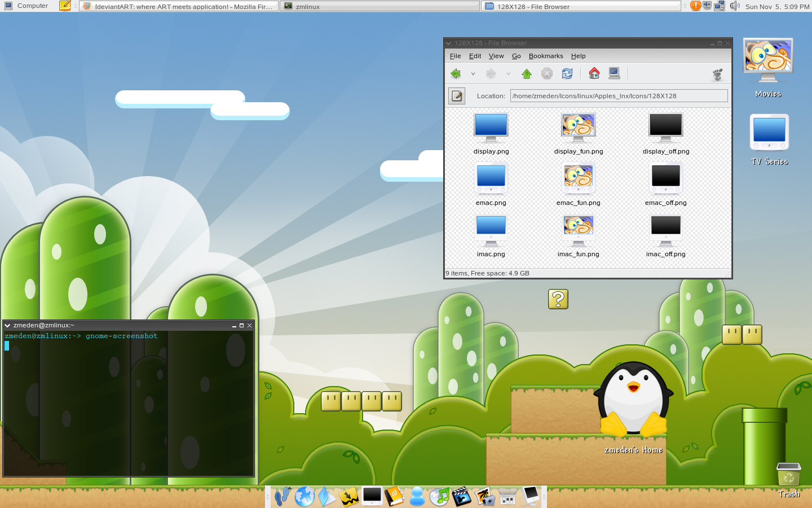Image resolution: width=812 pixels, height=508 pixels.
Task: Click the GNOME footprints dock icon
Action: [283, 497]
